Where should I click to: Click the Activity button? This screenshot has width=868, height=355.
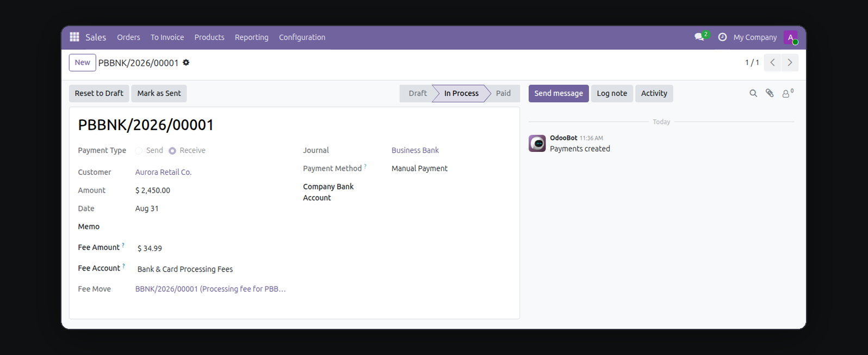click(x=654, y=93)
